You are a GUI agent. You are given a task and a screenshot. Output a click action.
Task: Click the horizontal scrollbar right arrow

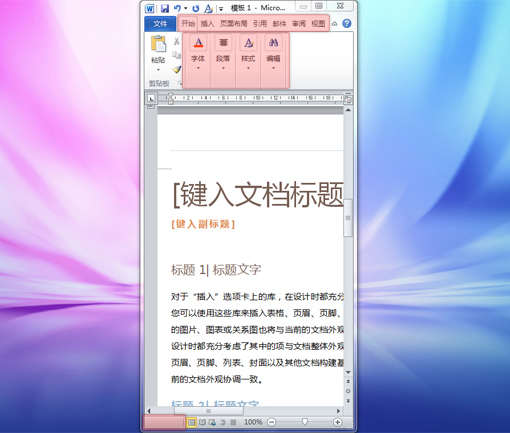tap(338, 411)
